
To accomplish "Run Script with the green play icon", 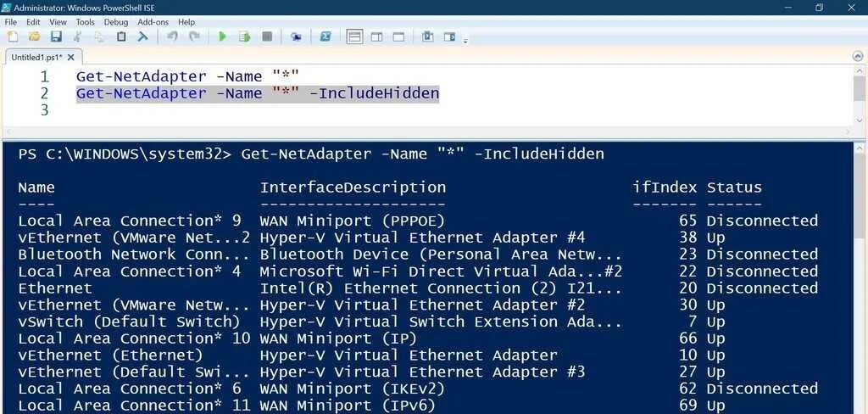I will click(223, 37).
